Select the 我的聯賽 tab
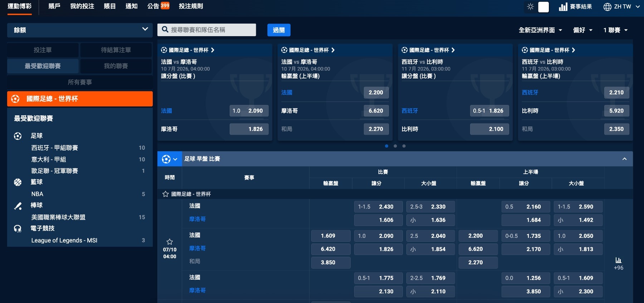644x303 pixels. tap(116, 66)
